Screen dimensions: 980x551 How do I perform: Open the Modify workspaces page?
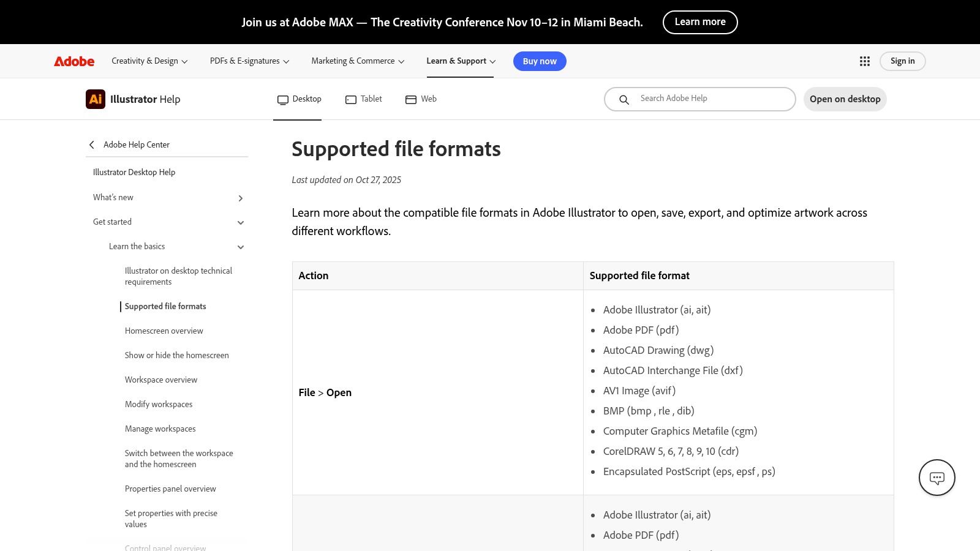pyautogui.click(x=159, y=404)
